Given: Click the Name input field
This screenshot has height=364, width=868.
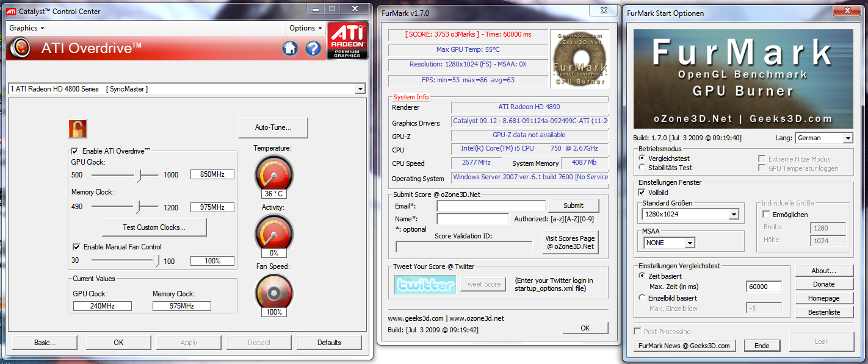Looking at the screenshot, I should [x=472, y=219].
